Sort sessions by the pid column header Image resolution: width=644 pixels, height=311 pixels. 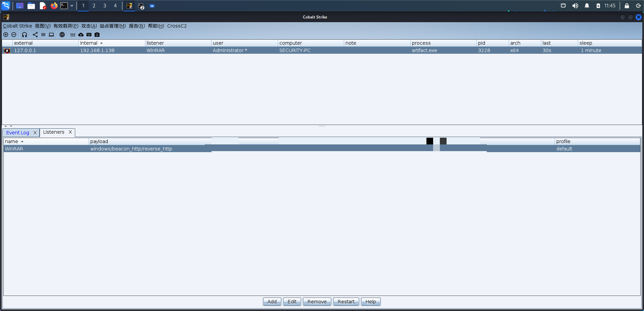click(x=493, y=43)
